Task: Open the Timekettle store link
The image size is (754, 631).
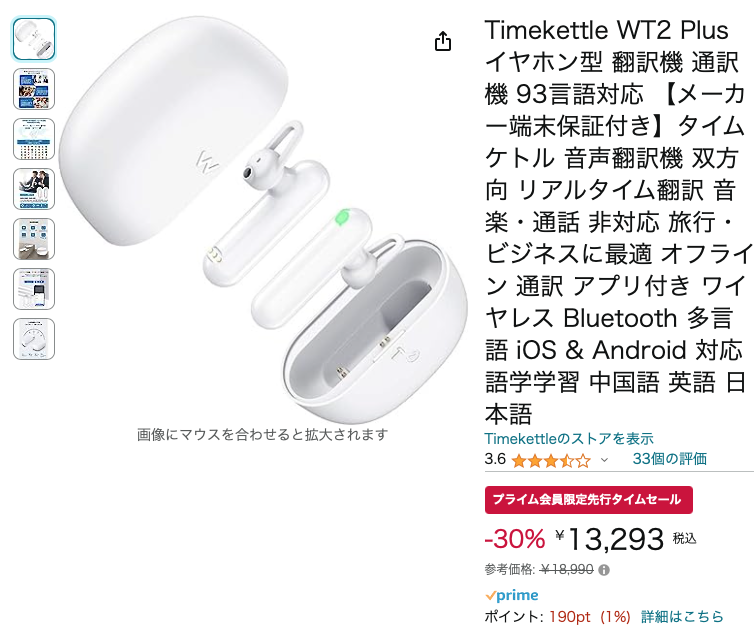Action: coord(569,439)
